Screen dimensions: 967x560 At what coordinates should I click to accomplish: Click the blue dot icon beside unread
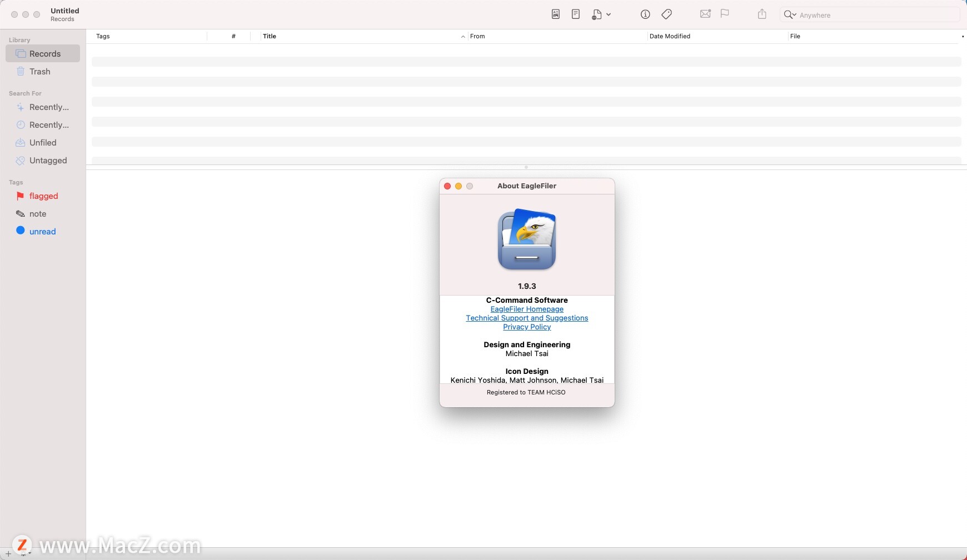tap(21, 231)
